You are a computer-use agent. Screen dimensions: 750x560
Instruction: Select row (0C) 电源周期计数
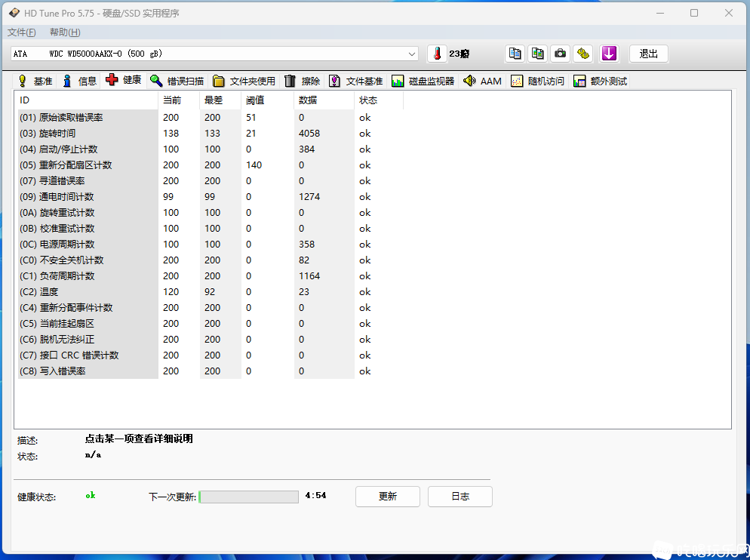(211, 244)
